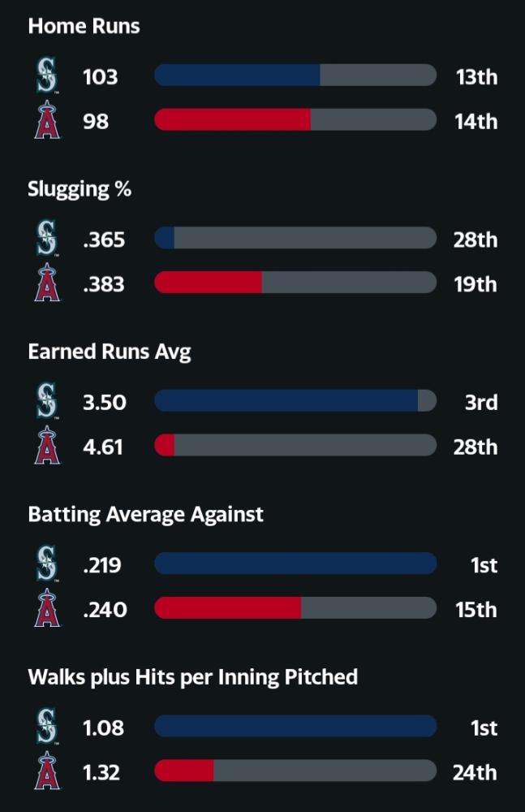Click the 13th rank for Mariners home runs
525x812 pixels.
476,76
